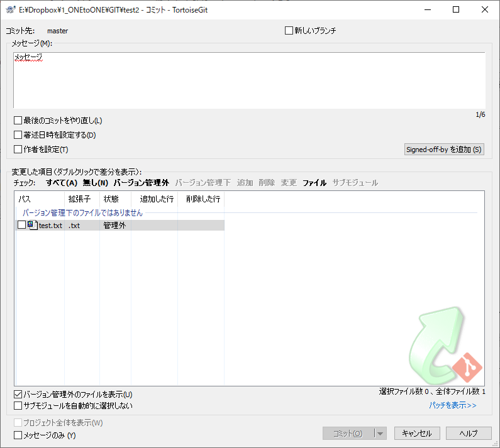Open ヘルプ button
This screenshot has width=500, height=448.
[x=469, y=434]
